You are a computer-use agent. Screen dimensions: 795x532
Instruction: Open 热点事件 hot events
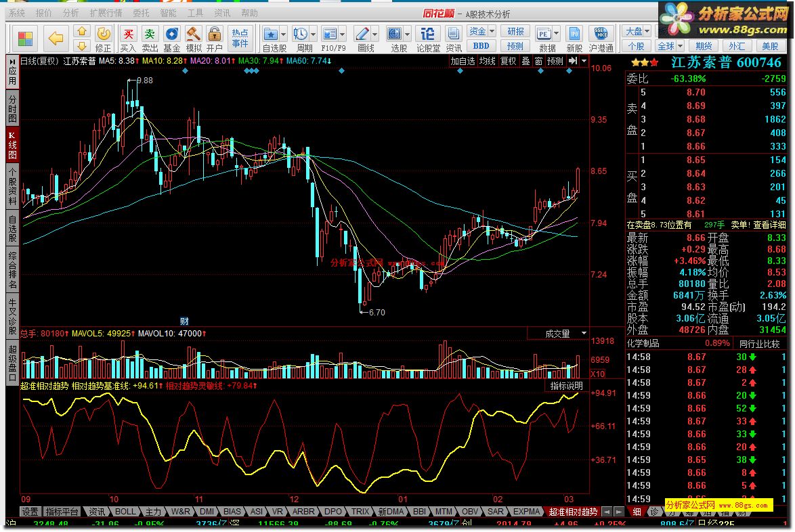(x=240, y=39)
